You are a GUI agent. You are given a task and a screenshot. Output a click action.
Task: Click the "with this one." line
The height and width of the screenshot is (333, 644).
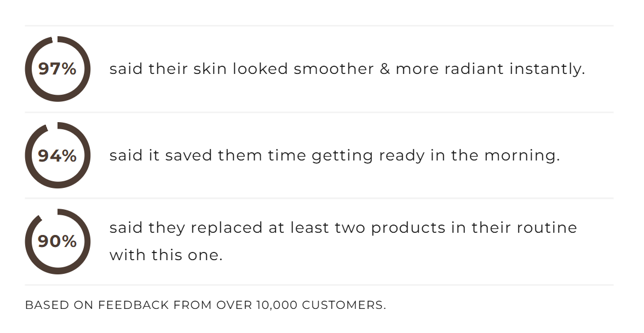coord(166,256)
